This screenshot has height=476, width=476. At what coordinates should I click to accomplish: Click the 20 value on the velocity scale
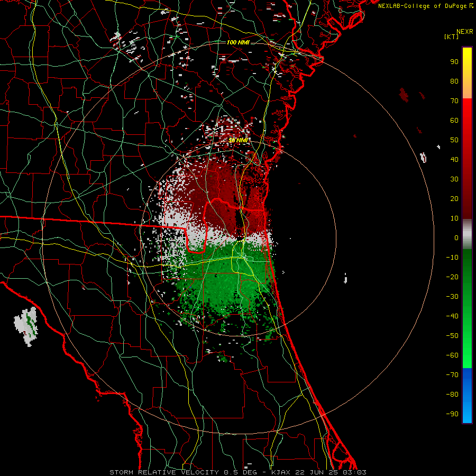point(454,199)
